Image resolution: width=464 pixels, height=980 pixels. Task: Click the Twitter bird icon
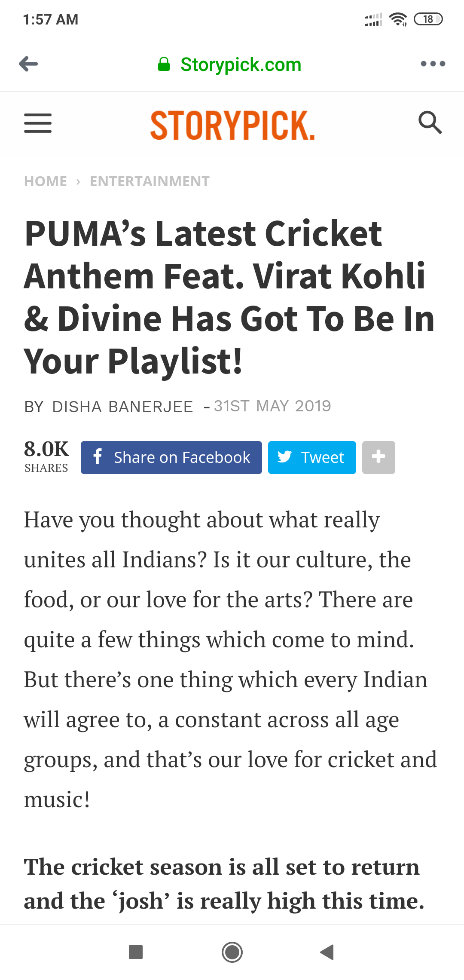point(284,457)
